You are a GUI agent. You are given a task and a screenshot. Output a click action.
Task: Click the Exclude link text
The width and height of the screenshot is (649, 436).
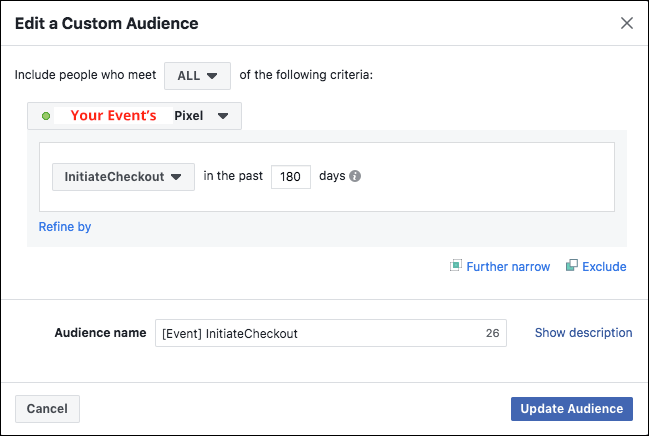604,267
